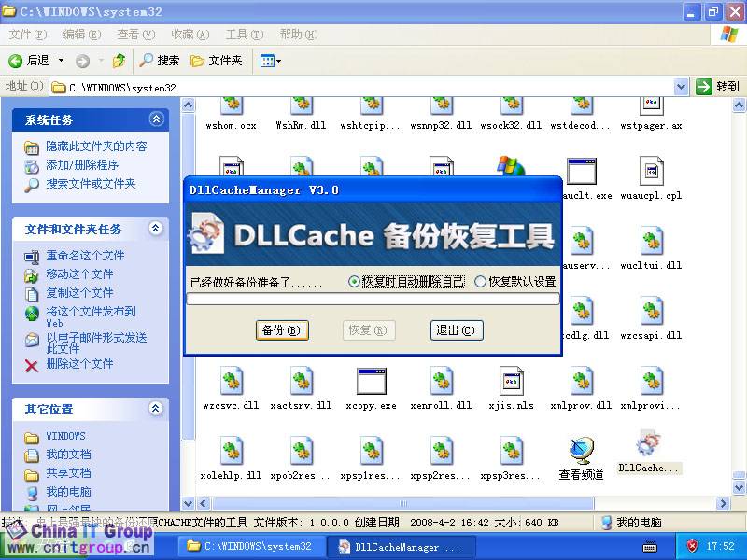
Task: Select the wuaucpl.cpl file icon
Action: 651,171
